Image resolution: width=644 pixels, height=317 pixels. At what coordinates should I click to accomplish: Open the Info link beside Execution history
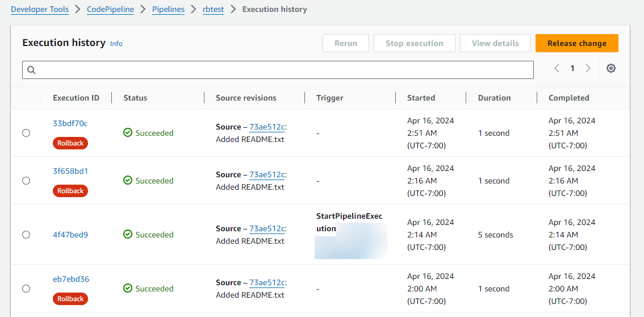point(116,44)
